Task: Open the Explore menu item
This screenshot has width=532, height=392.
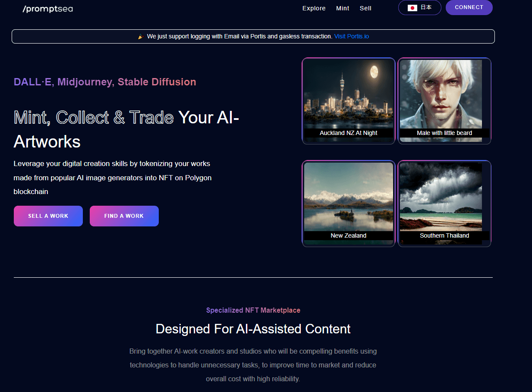Action: pos(314,8)
